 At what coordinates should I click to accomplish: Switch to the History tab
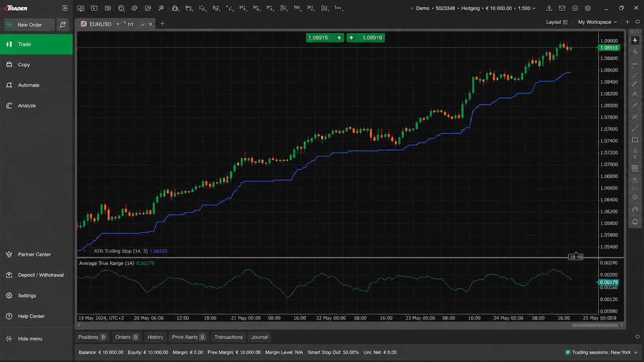pos(155,337)
